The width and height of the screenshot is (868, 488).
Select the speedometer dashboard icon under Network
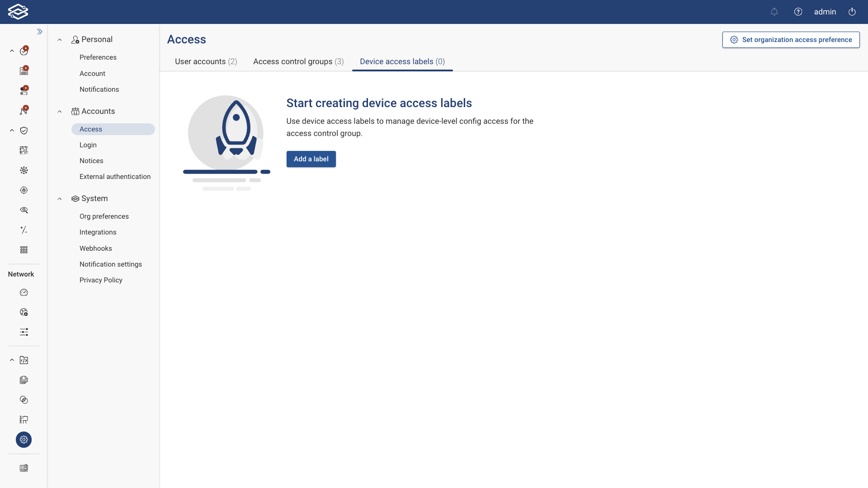click(24, 293)
